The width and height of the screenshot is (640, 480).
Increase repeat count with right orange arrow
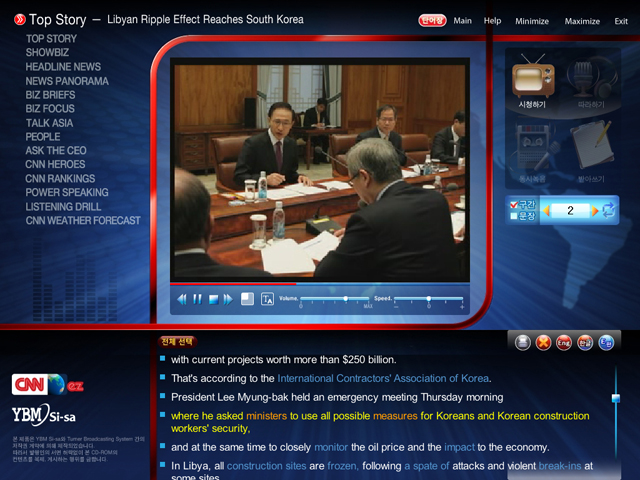(x=593, y=210)
